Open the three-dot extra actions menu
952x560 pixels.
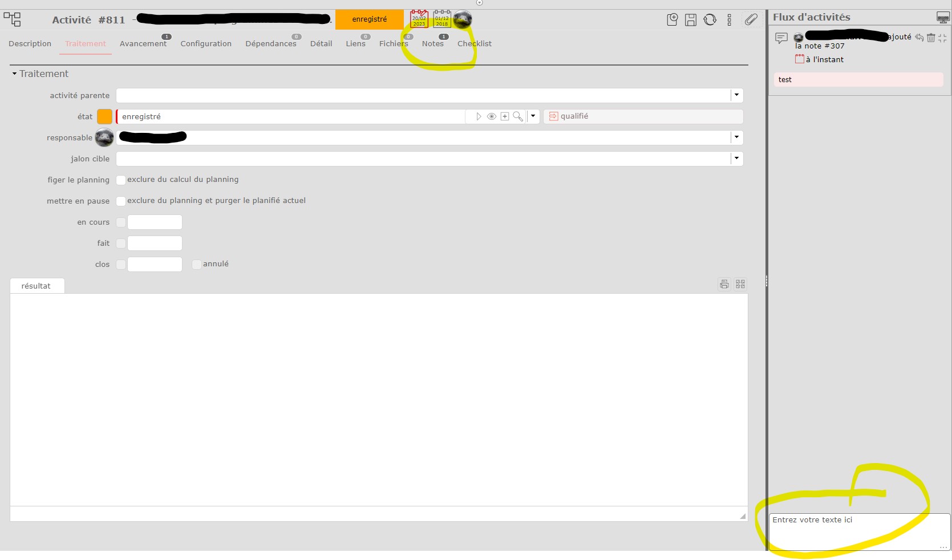point(729,20)
